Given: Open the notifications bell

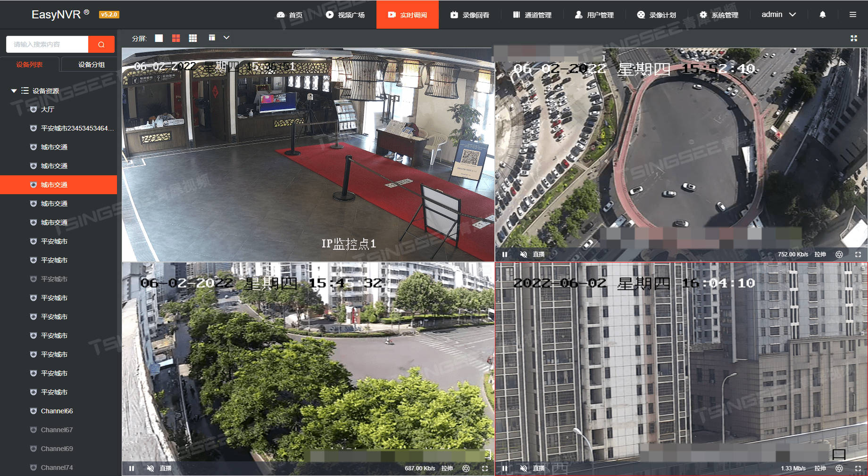Looking at the screenshot, I should 822,15.
